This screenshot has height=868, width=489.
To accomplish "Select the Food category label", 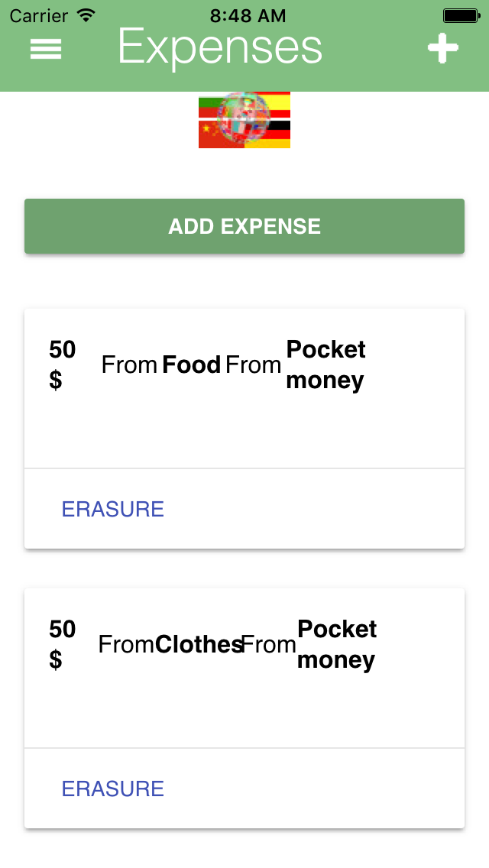I will [192, 364].
